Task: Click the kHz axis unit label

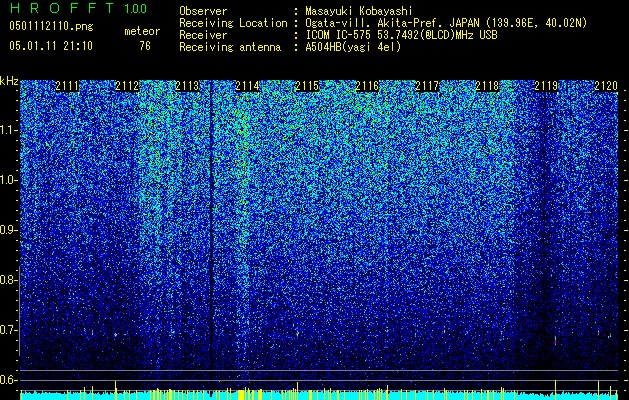Action: (9, 81)
